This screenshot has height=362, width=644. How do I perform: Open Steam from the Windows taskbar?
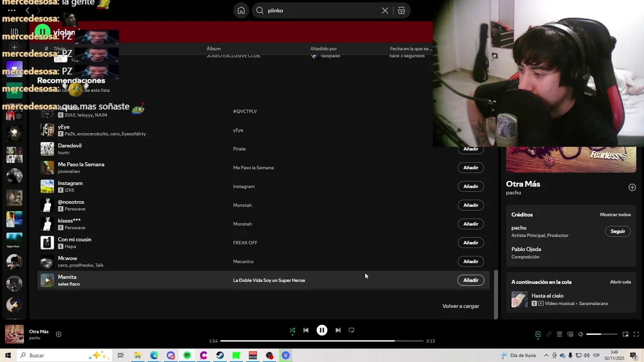coord(220,355)
